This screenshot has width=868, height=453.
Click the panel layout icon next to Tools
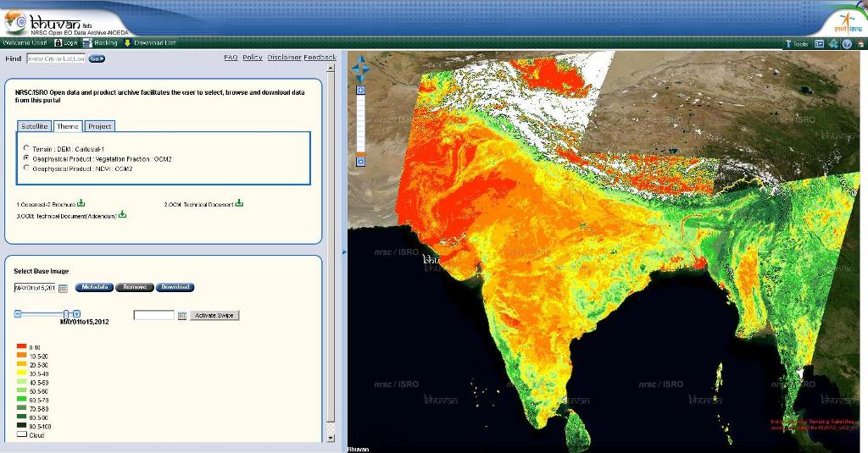pyautogui.click(x=820, y=44)
